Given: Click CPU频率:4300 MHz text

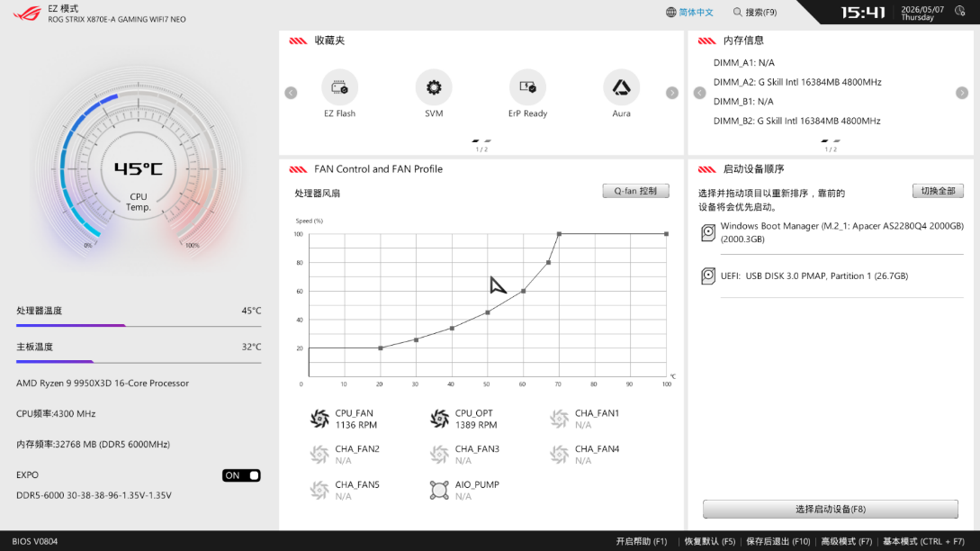Looking at the screenshot, I should 56,414.
